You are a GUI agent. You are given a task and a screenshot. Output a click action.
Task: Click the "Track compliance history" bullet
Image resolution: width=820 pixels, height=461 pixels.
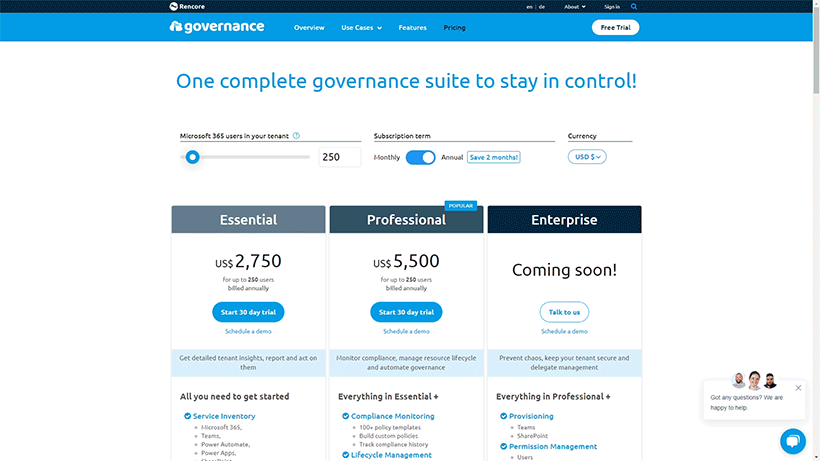point(393,444)
